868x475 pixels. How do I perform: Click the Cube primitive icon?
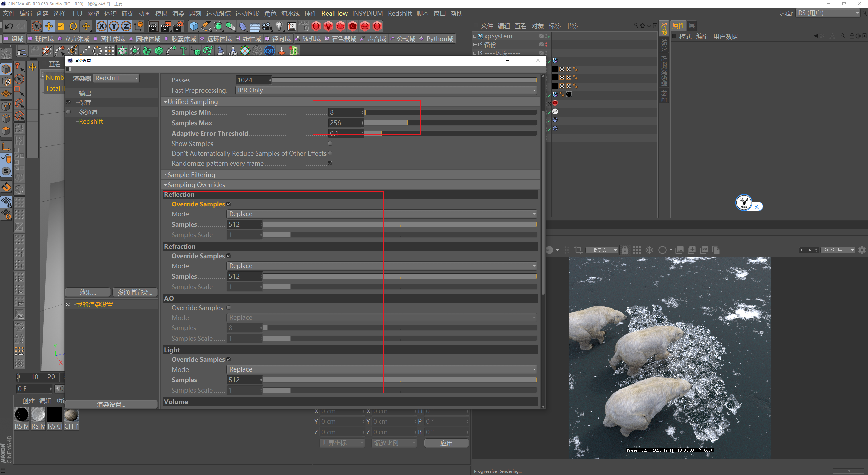click(x=194, y=26)
